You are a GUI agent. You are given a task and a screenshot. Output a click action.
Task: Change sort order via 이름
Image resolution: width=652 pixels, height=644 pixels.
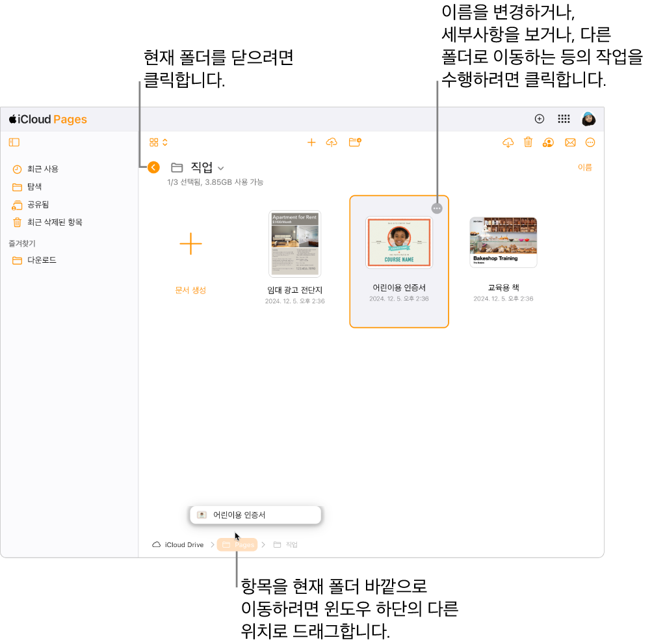pos(584,167)
